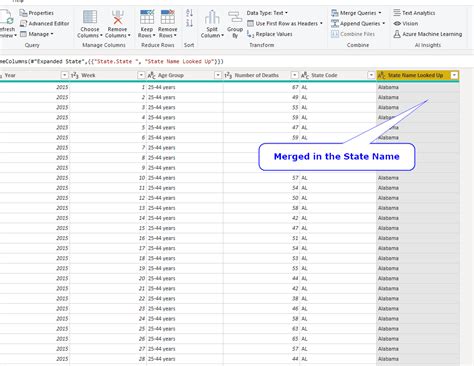Image resolution: width=474 pixels, height=366 pixels.
Task: Open the Number of Deaths filter dropdown
Action: pos(294,75)
